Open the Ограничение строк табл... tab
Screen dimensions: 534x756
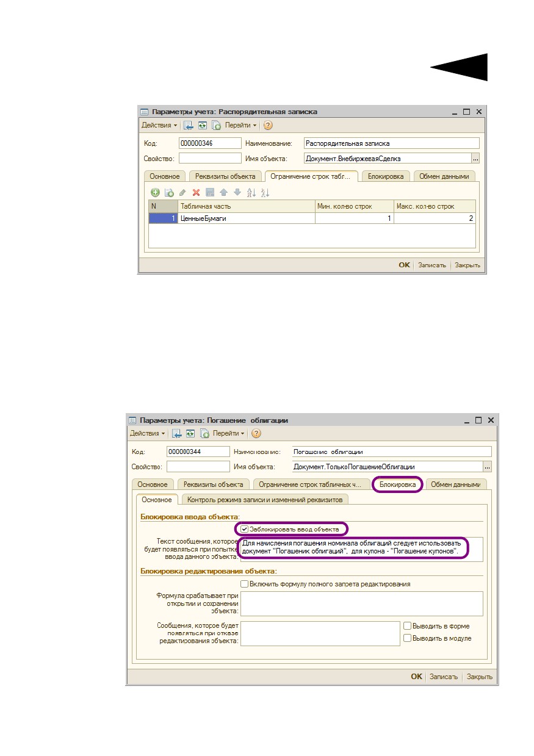311,176
